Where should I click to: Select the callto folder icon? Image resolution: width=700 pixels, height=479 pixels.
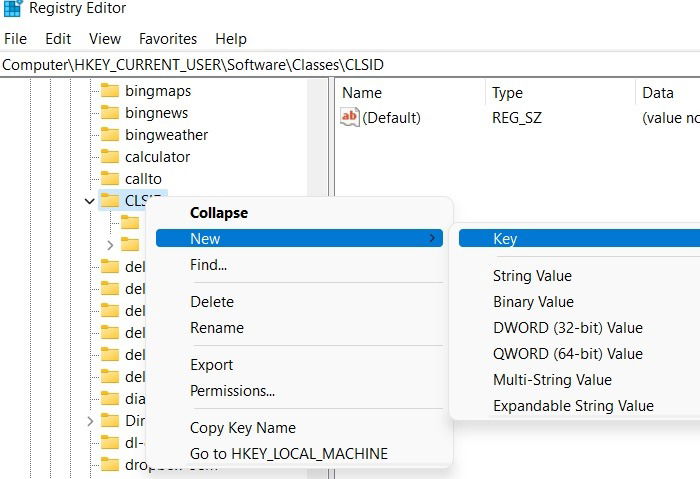109,178
